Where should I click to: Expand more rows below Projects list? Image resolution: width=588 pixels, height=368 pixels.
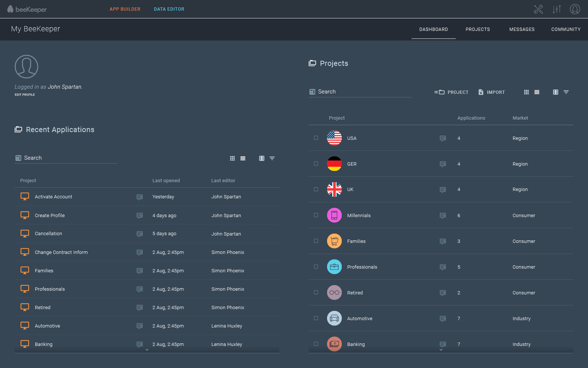[x=441, y=350]
